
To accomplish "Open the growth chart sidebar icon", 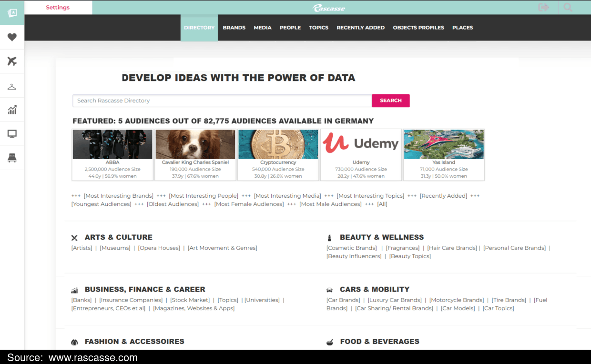I will (x=12, y=110).
